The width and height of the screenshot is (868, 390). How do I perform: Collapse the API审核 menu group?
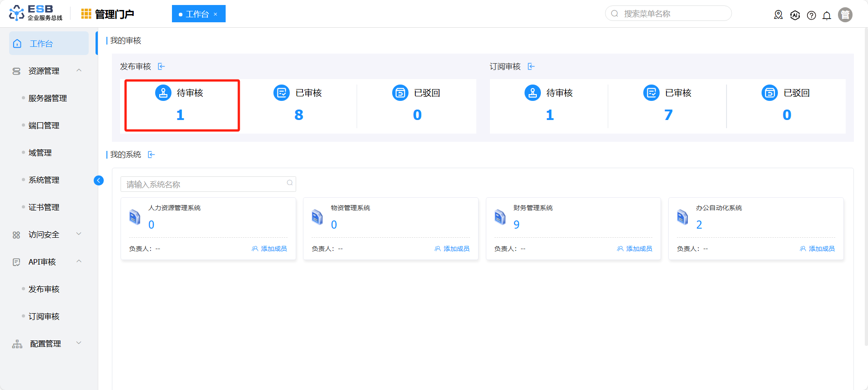coord(79,261)
